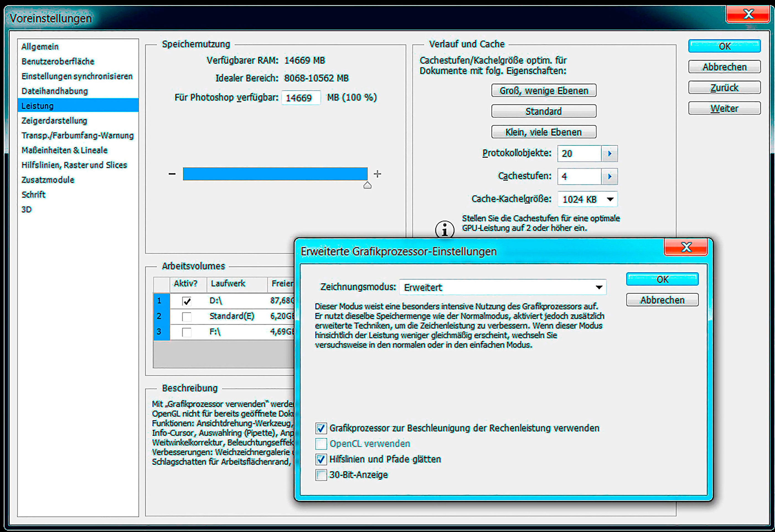Open the Cachestufen arrow popup

pos(609,176)
